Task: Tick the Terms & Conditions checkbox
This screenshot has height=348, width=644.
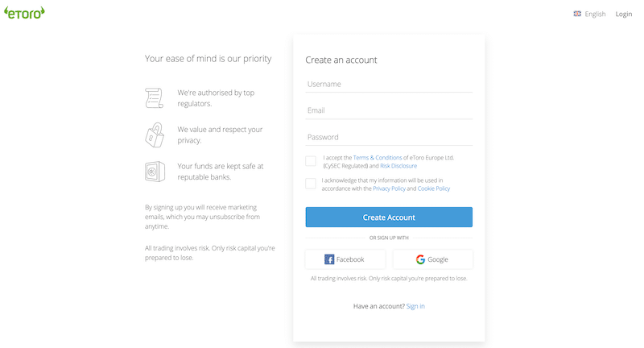Action: pyautogui.click(x=311, y=161)
